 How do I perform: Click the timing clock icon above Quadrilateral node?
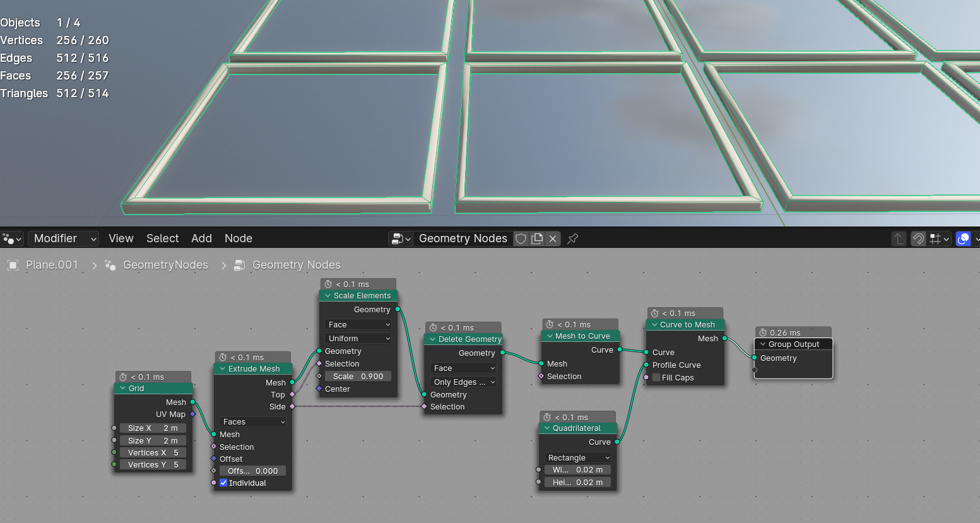click(x=547, y=418)
